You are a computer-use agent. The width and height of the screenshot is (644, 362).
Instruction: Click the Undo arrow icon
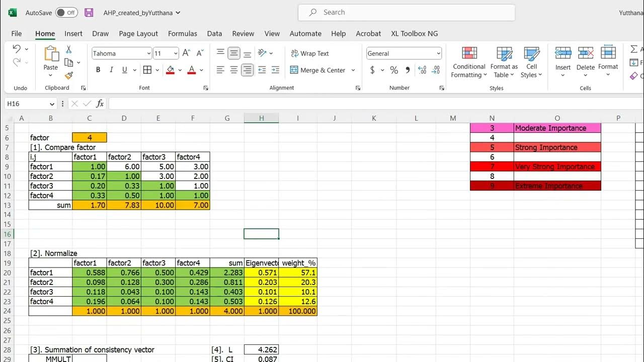point(17,49)
